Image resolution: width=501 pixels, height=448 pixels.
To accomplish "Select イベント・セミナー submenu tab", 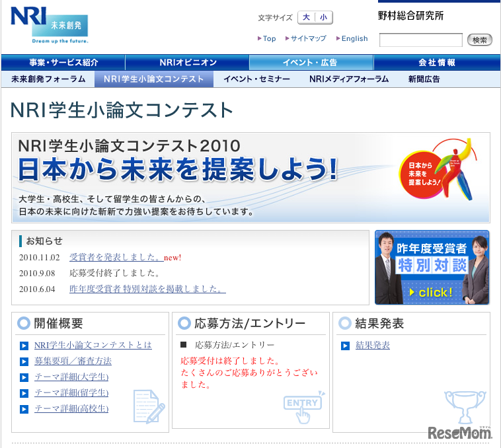I will [x=257, y=79].
